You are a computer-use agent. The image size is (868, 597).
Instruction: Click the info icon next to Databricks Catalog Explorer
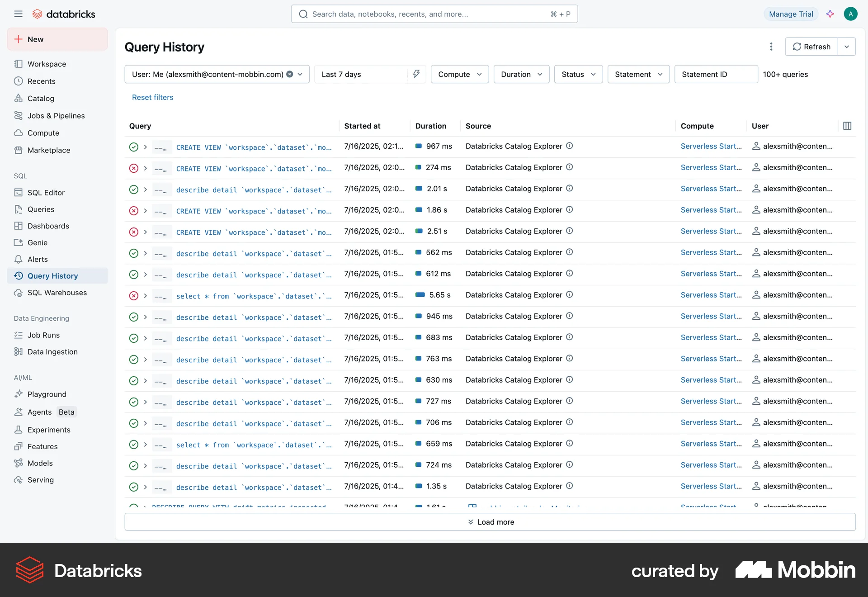pos(569,146)
